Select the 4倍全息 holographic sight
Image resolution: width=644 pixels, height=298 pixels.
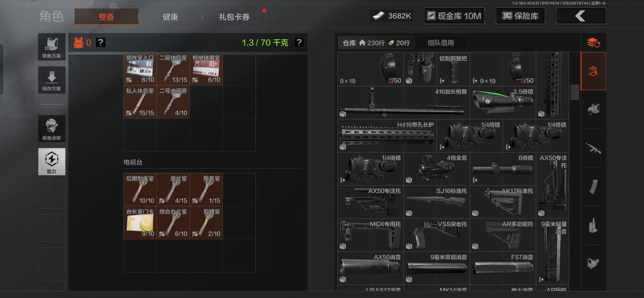tap(437, 169)
